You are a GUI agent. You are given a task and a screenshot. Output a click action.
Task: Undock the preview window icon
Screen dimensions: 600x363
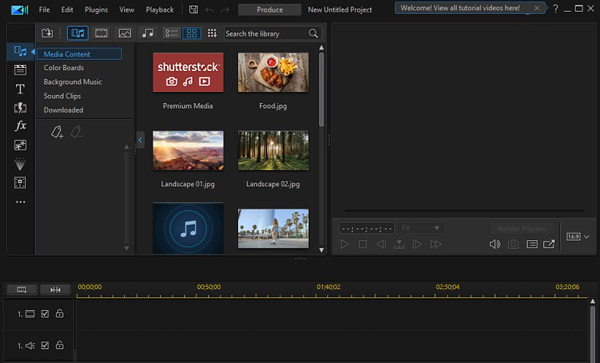pos(549,244)
